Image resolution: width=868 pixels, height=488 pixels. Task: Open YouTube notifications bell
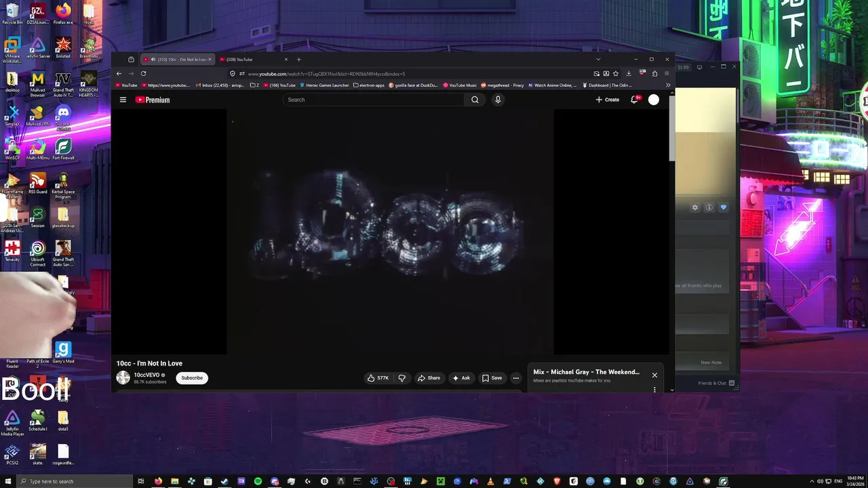tap(635, 100)
